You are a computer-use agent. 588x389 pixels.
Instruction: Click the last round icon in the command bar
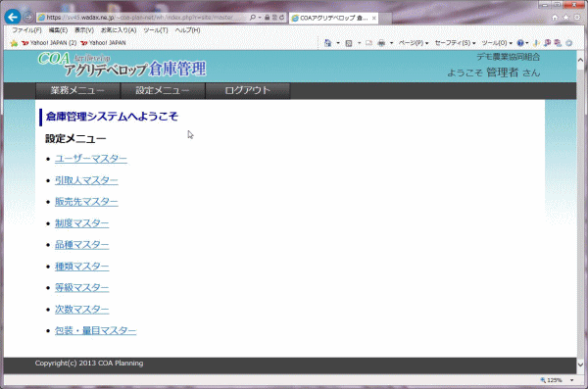click(569, 43)
